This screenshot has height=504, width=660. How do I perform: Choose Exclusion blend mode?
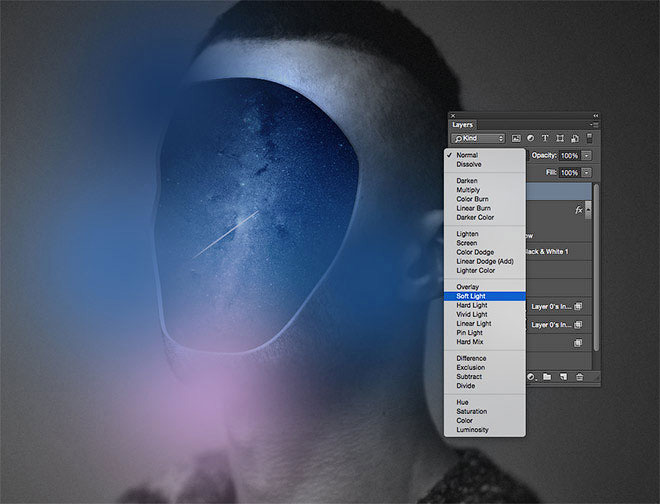[x=485, y=368]
